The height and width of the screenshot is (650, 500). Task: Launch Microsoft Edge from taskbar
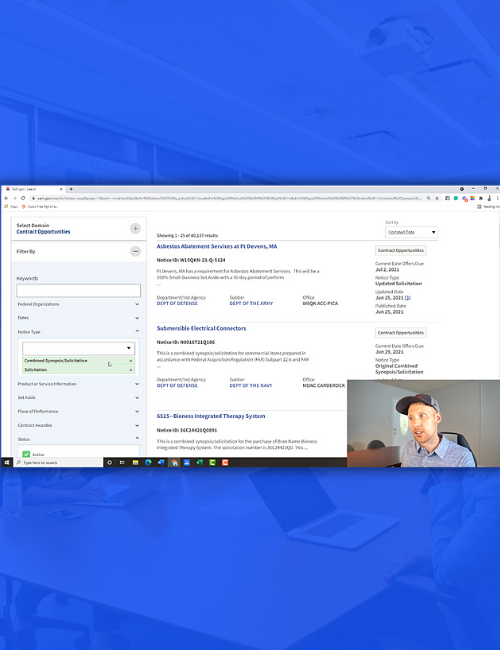coord(148,462)
